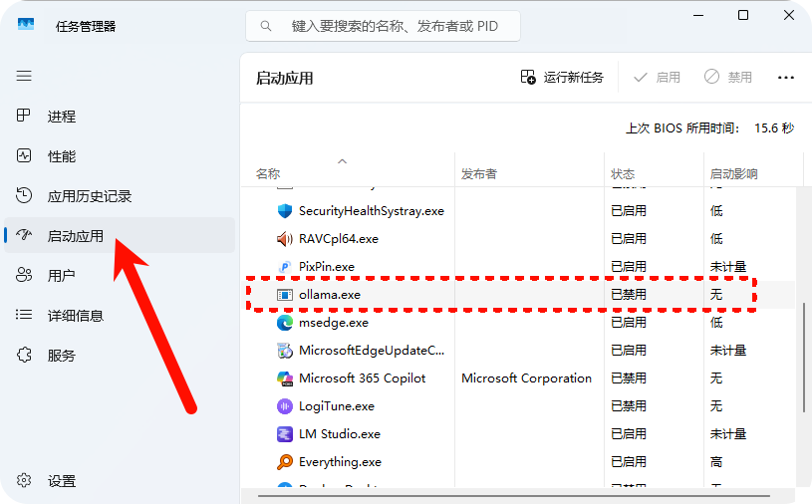Open 设置 (Settings) gear at bottom
Viewport: 812px width, 504px height.
pyautogui.click(x=25, y=481)
